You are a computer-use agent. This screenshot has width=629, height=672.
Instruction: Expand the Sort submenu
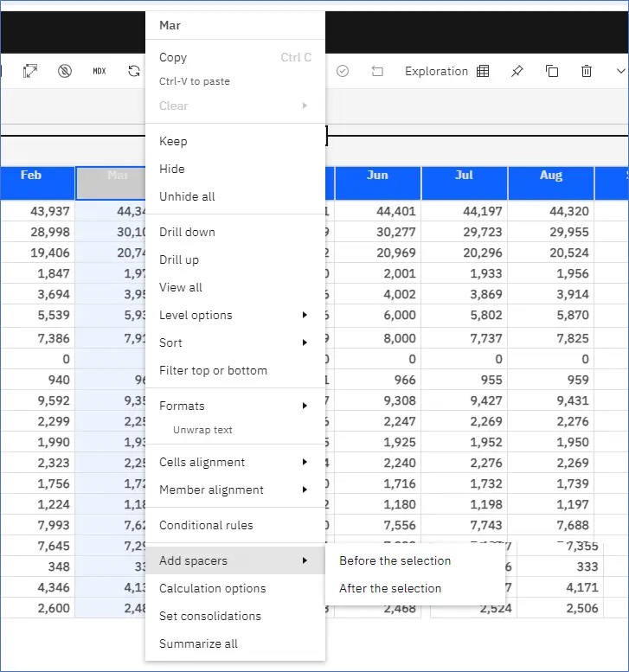coord(235,342)
